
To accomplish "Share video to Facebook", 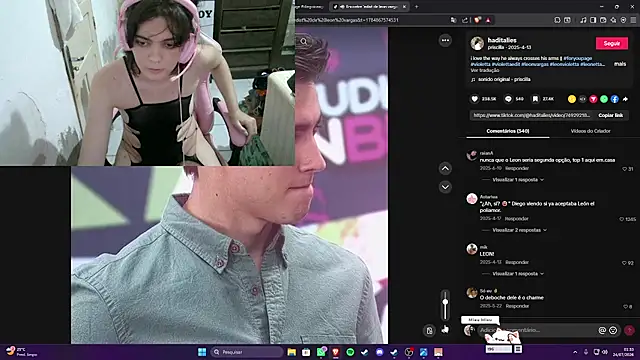I will pos(614,99).
